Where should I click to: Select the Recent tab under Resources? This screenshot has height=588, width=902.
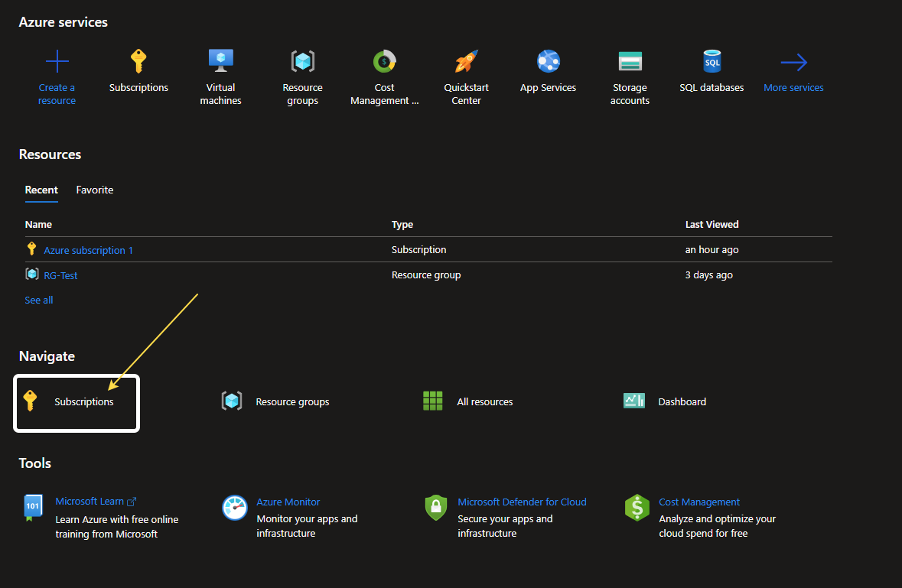[x=41, y=190]
